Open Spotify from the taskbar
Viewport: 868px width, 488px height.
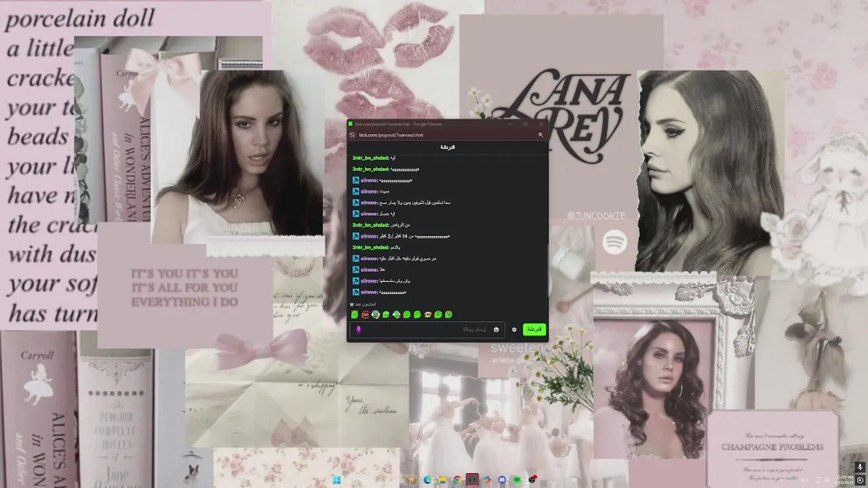(517, 480)
